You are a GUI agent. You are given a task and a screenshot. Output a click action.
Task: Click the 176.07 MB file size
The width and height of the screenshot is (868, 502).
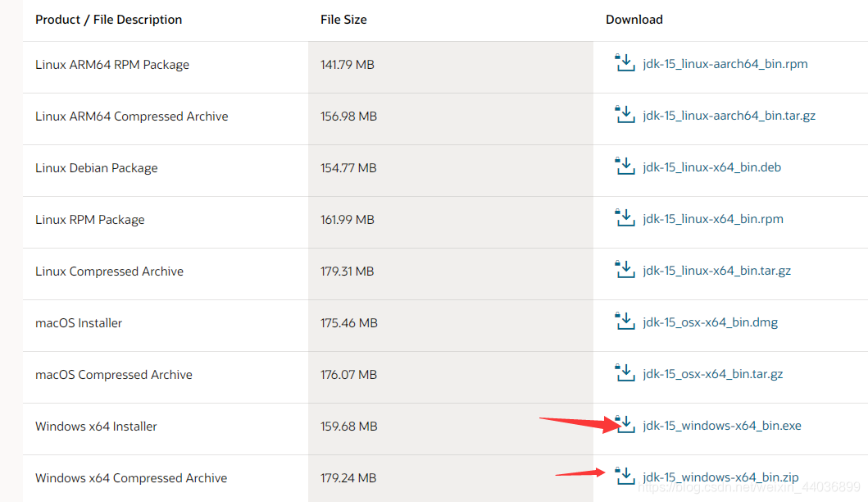(348, 375)
